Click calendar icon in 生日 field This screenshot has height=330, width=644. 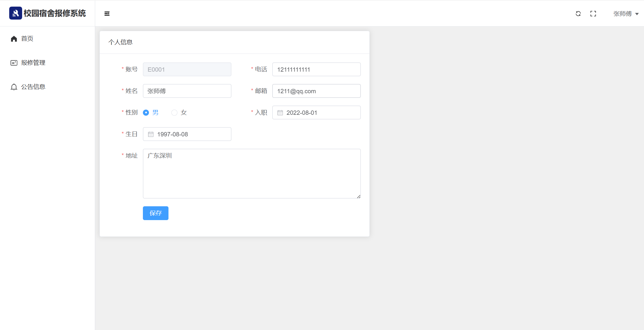click(151, 134)
